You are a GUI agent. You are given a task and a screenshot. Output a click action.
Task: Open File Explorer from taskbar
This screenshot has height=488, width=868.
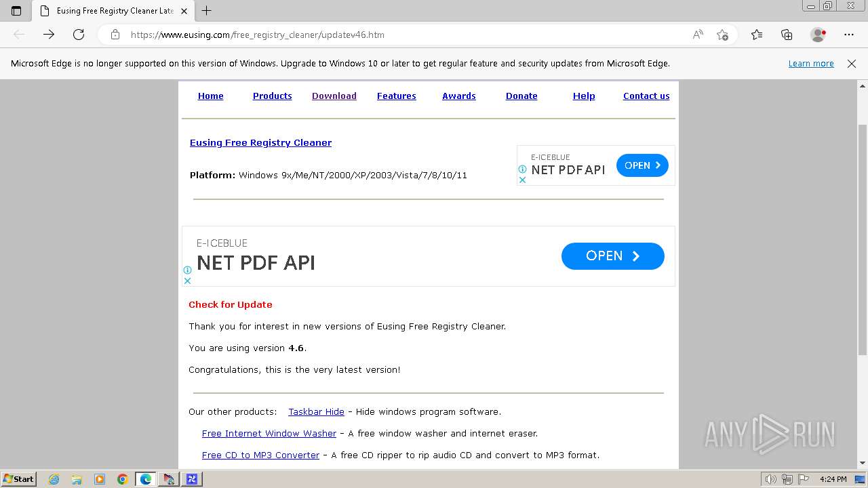point(77,479)
